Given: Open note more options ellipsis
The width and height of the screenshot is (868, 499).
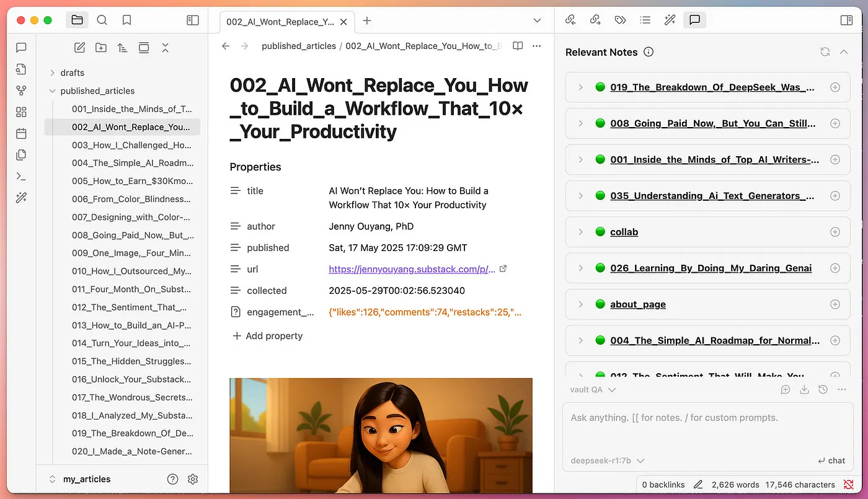Looking at the screenshot, I should point(537,46).
